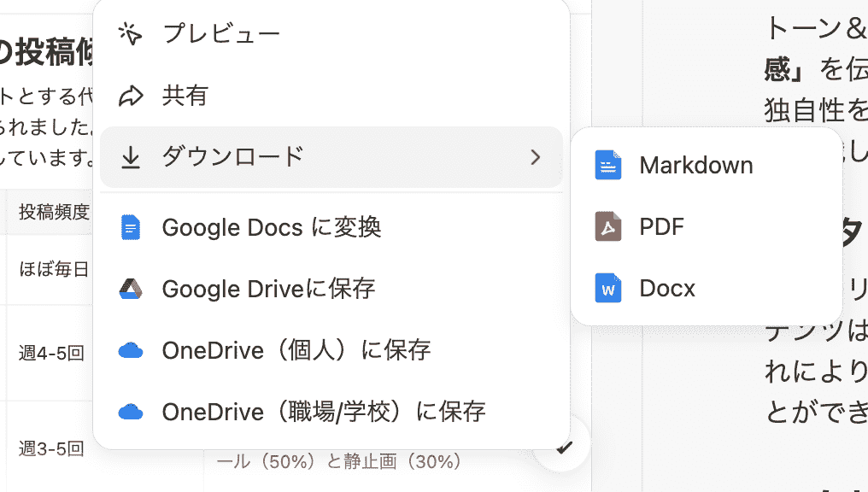
Task: Click the PDF file icon
Action: [x=607, y=226]
